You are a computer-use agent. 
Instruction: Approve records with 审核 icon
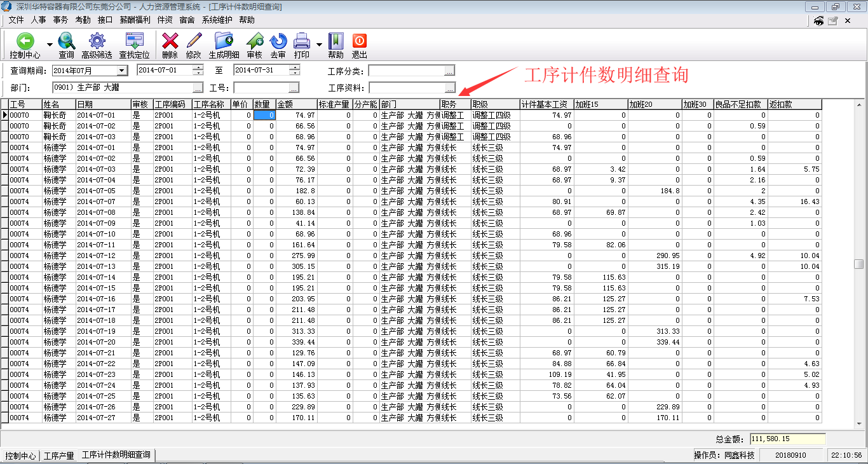255,42
